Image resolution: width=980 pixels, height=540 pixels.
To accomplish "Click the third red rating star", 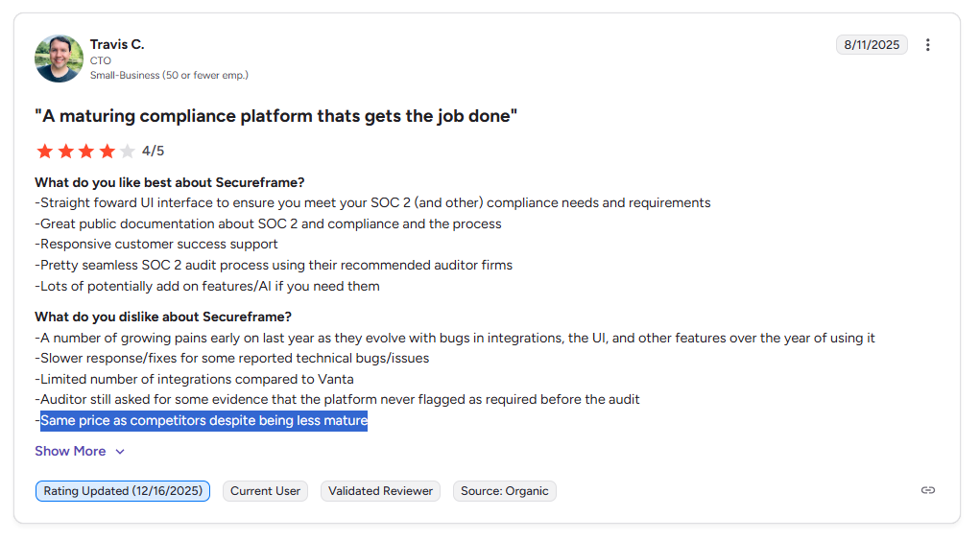I will pos(86,152).
